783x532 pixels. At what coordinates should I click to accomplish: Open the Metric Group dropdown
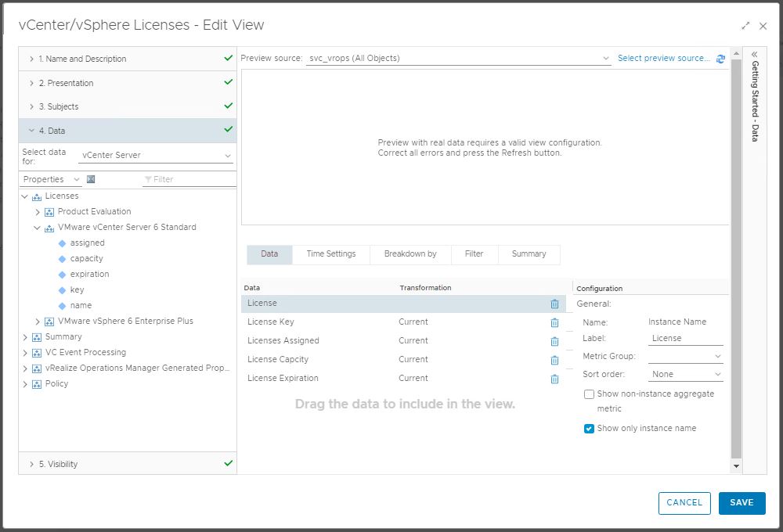tap(686, 357)
